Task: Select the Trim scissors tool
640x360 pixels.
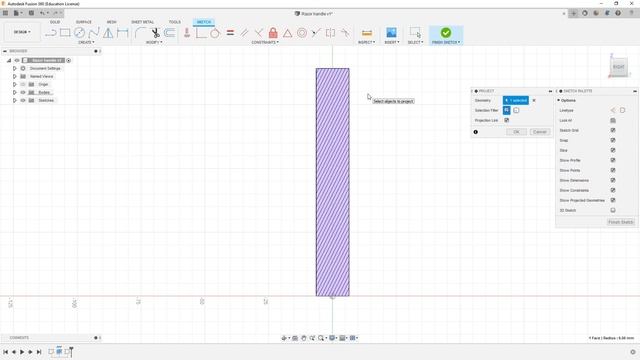Action: (x=155, y=33)
